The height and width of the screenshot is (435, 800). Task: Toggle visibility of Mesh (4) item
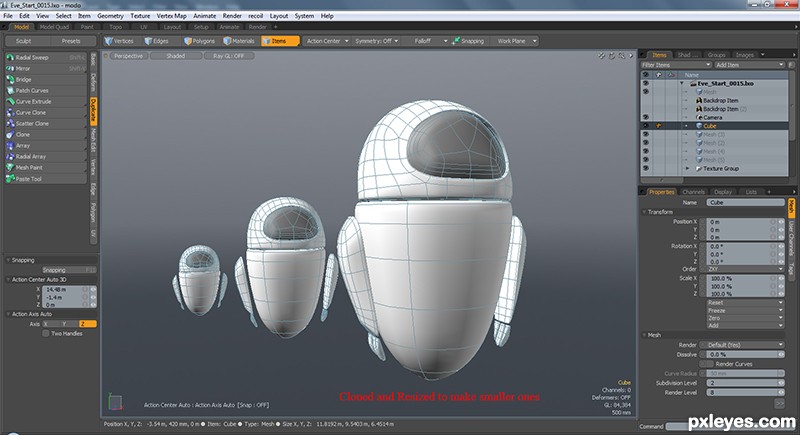[645, 151]
